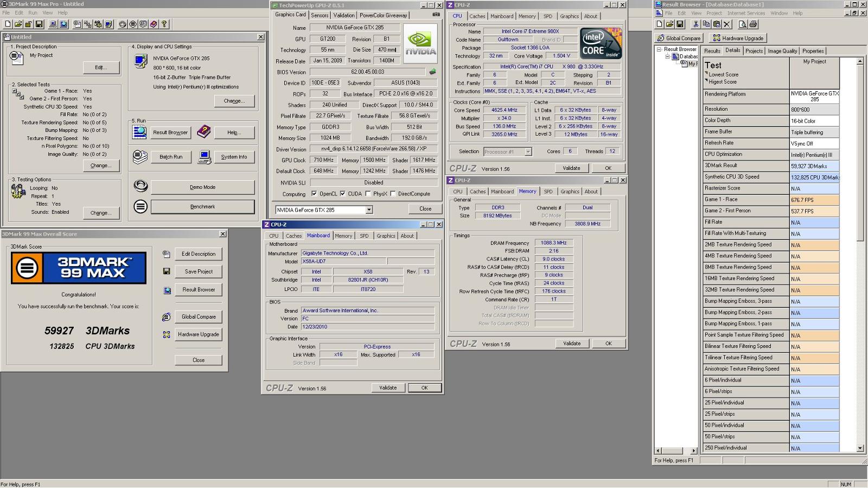This screenshot has width=868, height=488.
Task: Click New project icon in 3DMark toolbar
Action: pos(8,24)
